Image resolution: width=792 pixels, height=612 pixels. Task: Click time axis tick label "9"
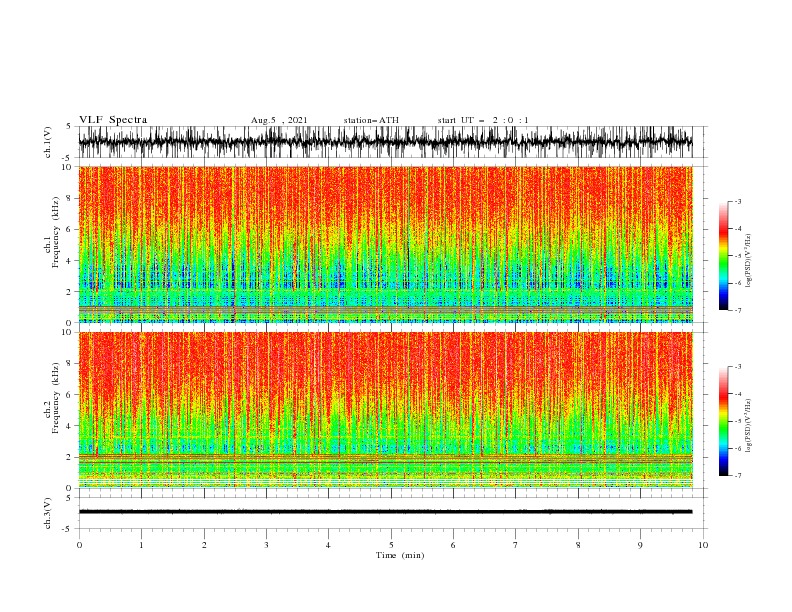pos(640,545)
